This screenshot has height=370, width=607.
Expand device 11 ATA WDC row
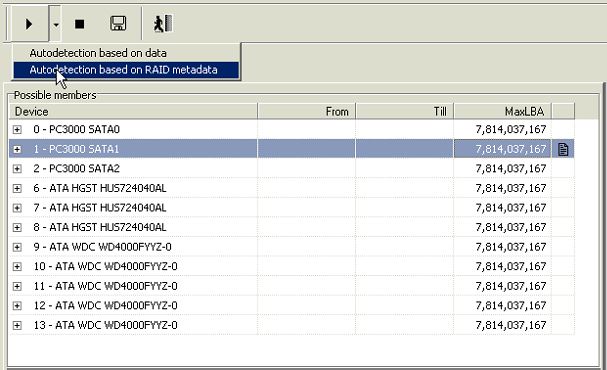17,286
